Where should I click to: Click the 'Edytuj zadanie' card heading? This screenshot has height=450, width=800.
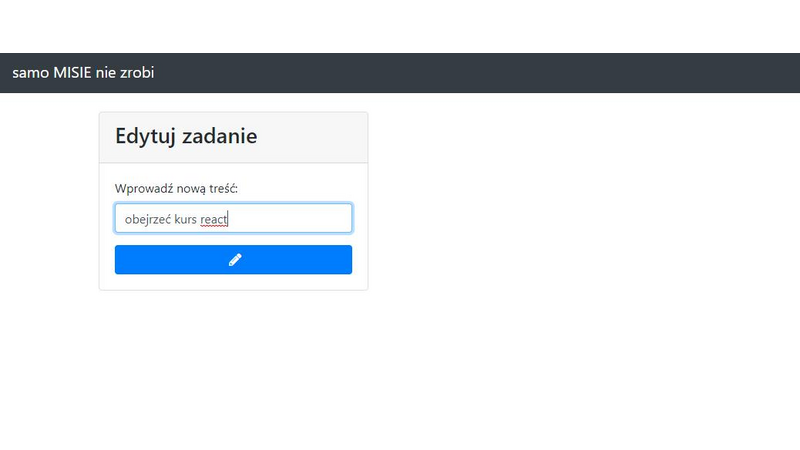186,136
